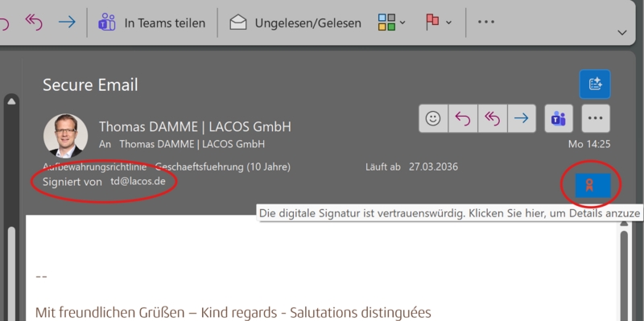Share the message via the Teams header icon
The width and height of the screenshot is (644, 321).
(x=559, y=118)
